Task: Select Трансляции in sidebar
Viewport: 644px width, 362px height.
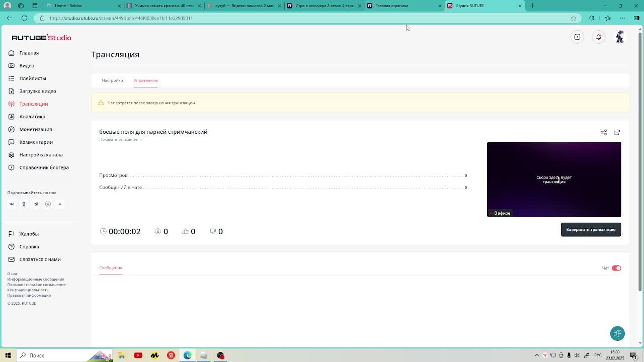Action: (28, 104)
